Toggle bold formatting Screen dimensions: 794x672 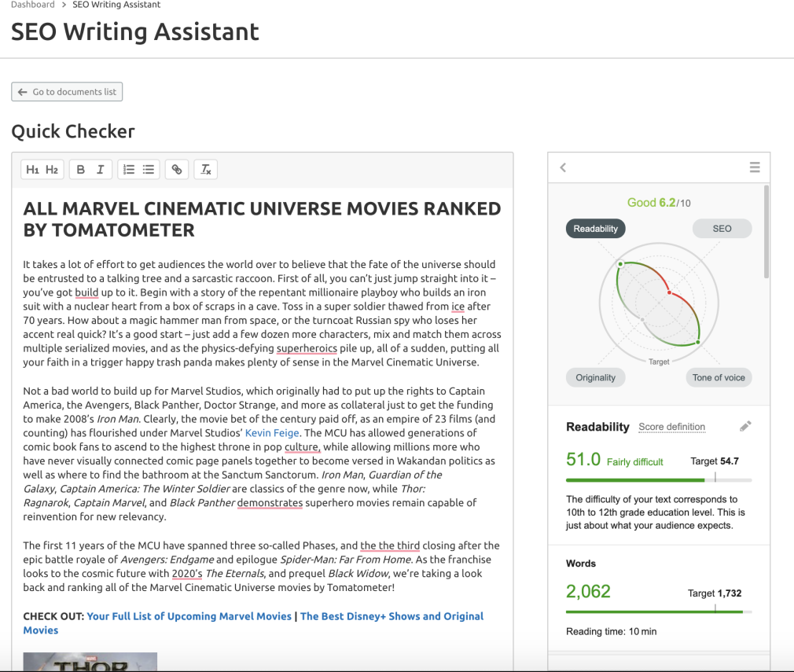pyautogui.click(x=80, y=170)
